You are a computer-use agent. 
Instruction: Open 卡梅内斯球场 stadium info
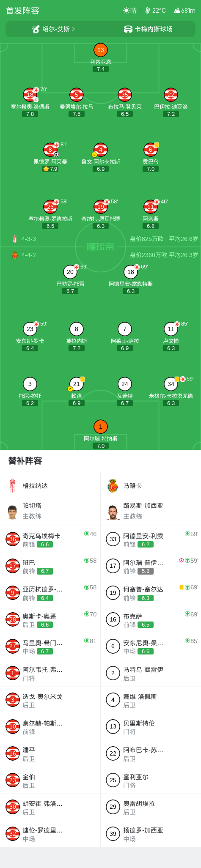[x=148, y=29]
